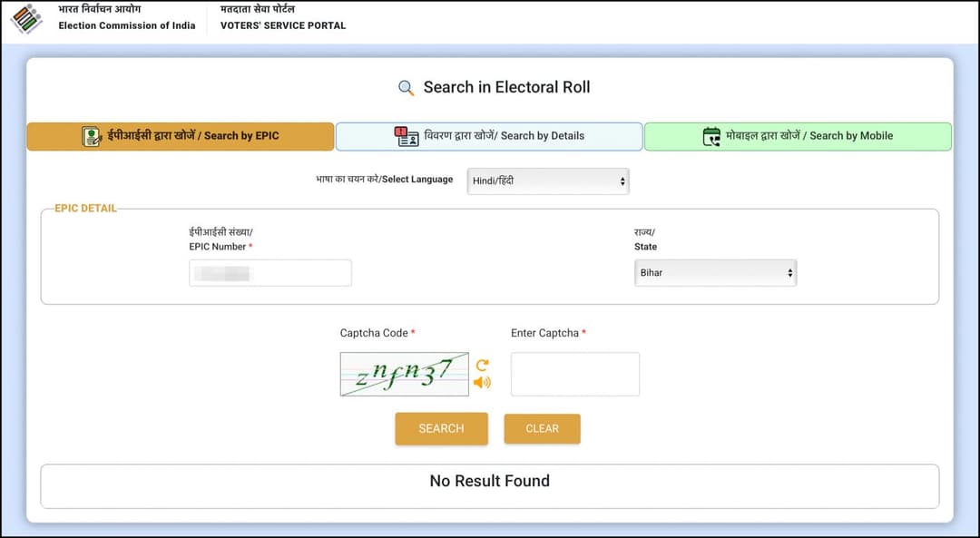Image resolution: width=980 pixels, height=538 pixels.
Task: Open the Select Language dropdown
Action: click(x=548, y=181)
